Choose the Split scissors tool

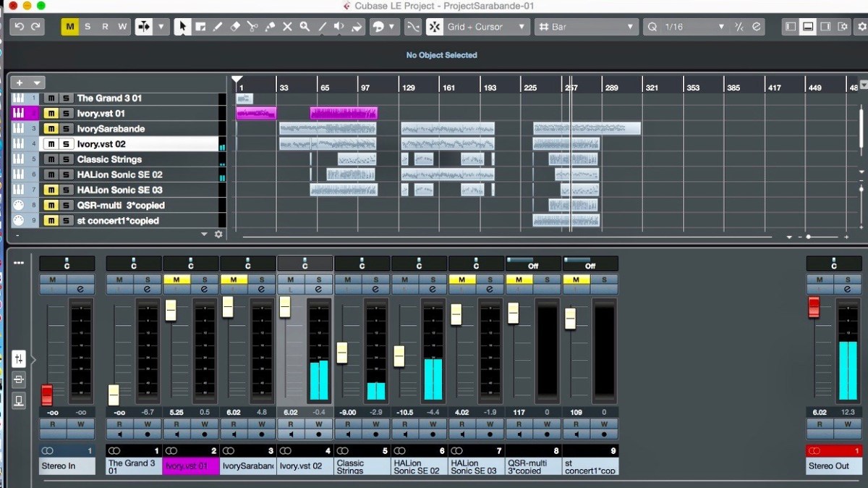pyautogui.click(x=252, y=27)
